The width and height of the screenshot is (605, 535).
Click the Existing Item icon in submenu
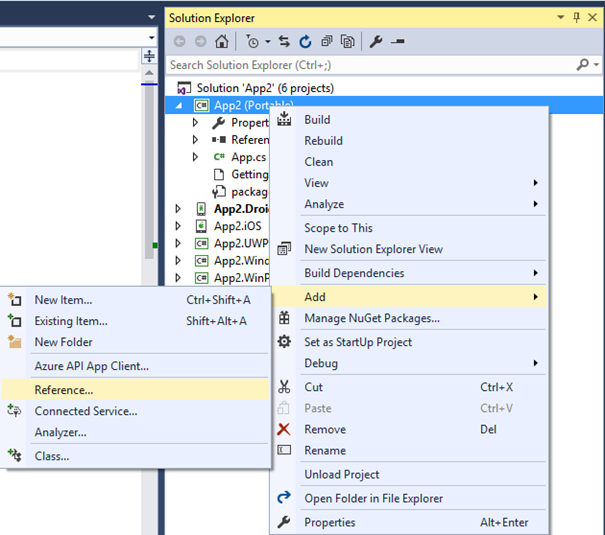click(x=14, y=321)
